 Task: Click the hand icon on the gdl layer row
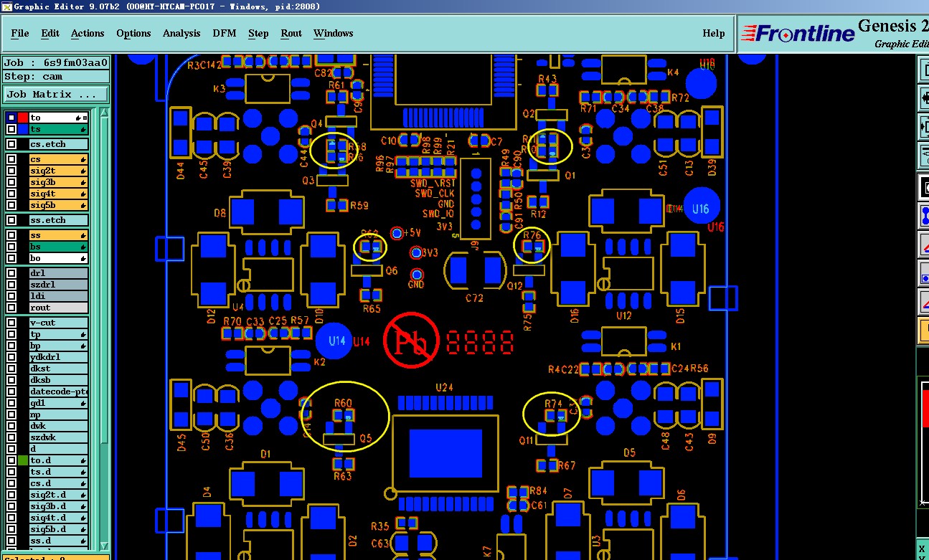tap(84, 403)
